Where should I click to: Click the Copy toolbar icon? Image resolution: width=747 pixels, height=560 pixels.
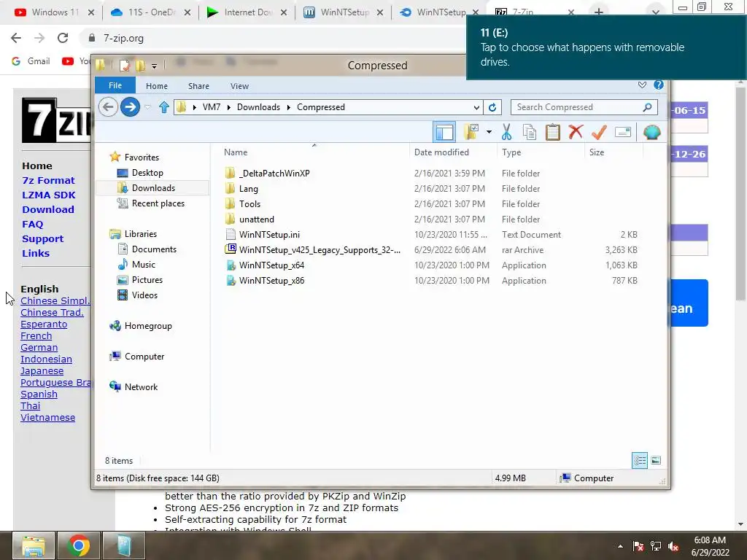(x=530, y=132)
